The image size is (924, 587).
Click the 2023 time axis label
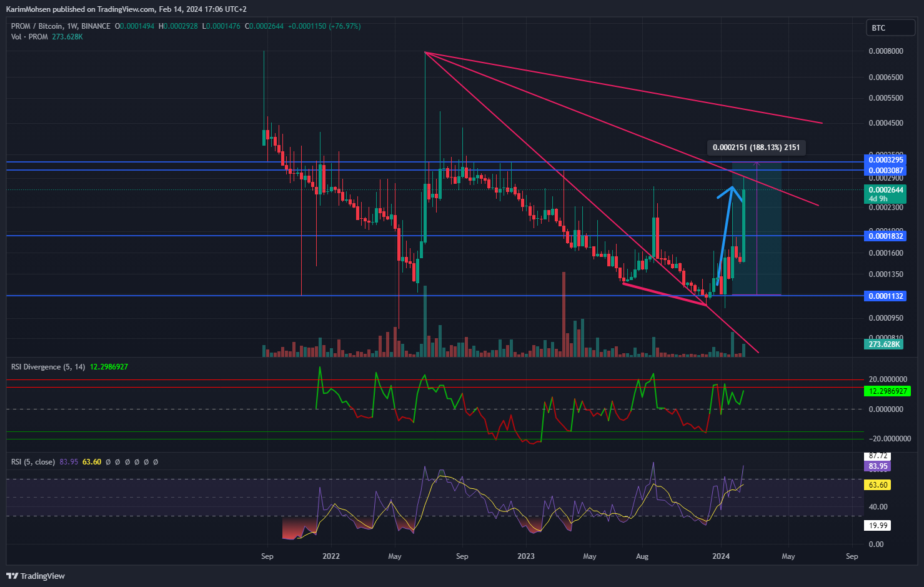[526, 556]
